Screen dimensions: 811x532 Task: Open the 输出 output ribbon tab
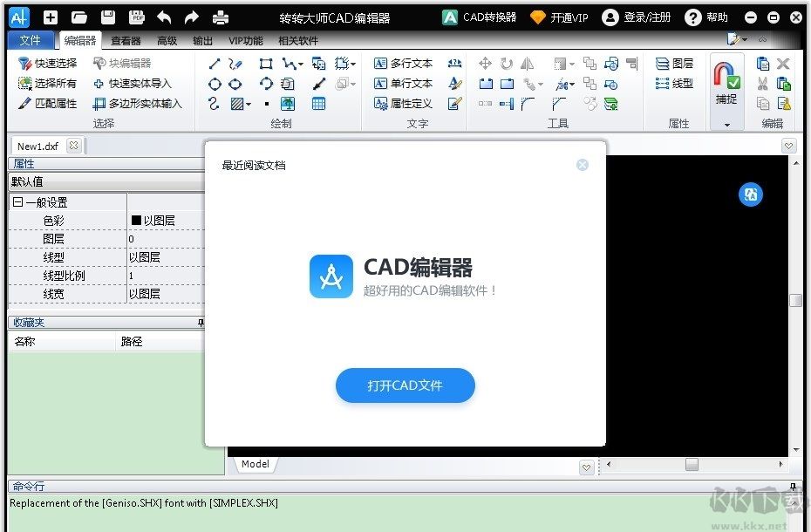point(202,39)
